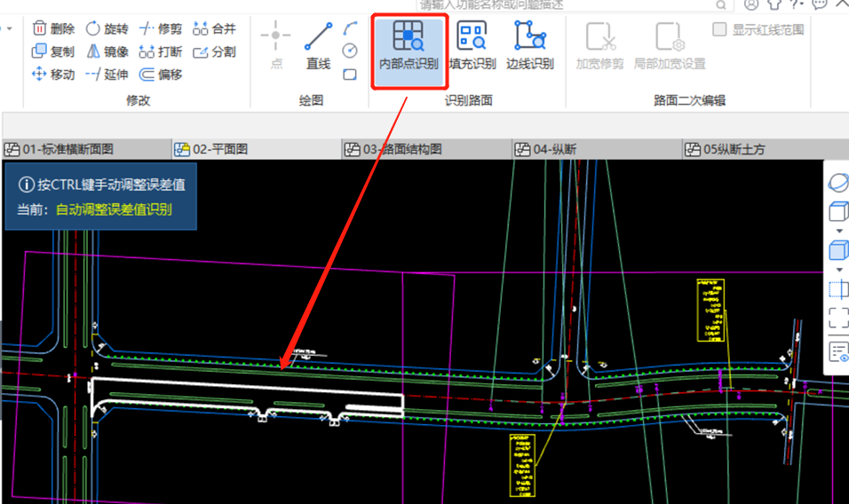
Task: Select the 旋转 (Rotate) tool
Action: coord(107,28)
